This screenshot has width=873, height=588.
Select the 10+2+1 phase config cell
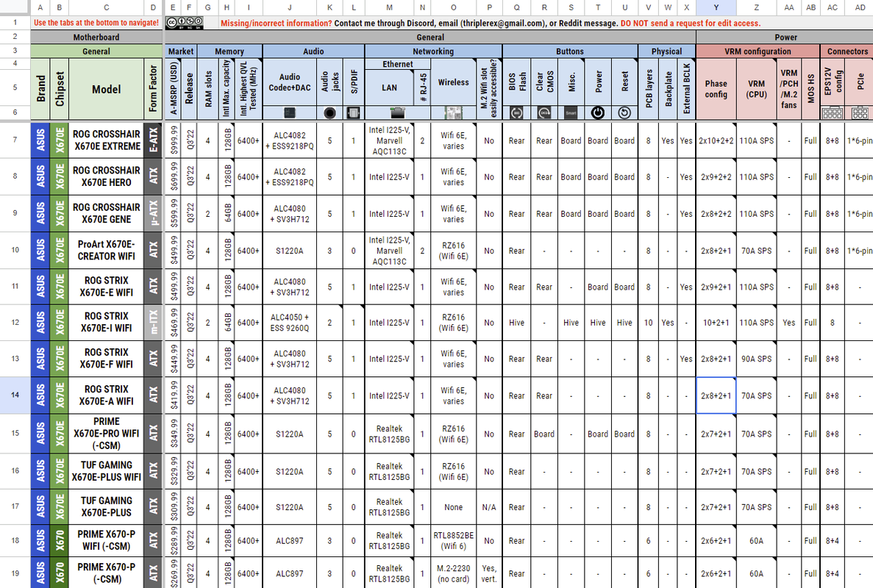tap(716, 323)
